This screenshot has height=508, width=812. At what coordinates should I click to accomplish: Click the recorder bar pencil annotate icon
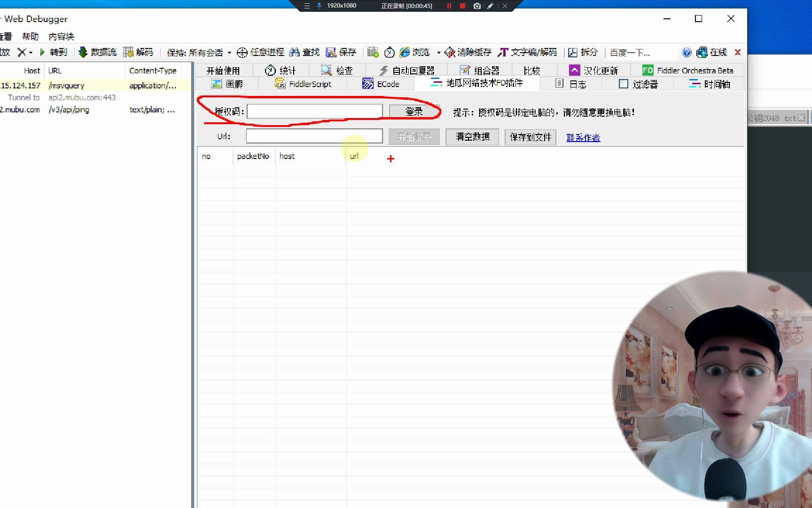[490, 6]
